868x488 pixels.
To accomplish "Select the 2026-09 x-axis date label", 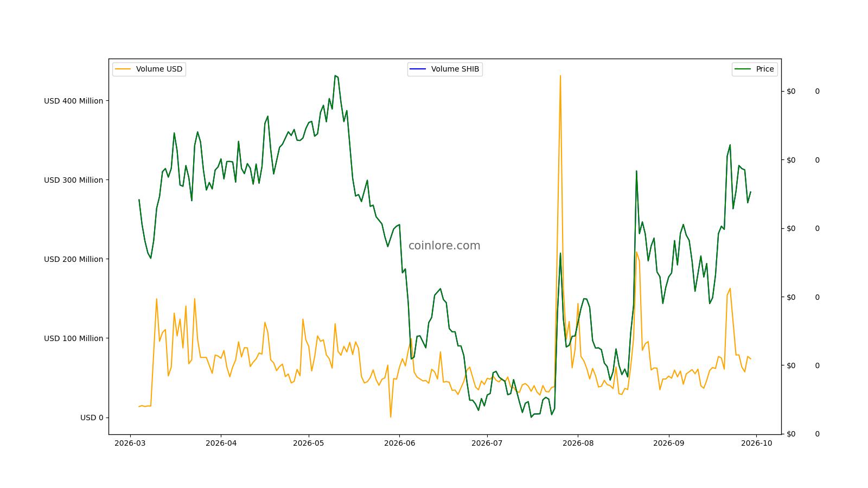I will [669, 442].
